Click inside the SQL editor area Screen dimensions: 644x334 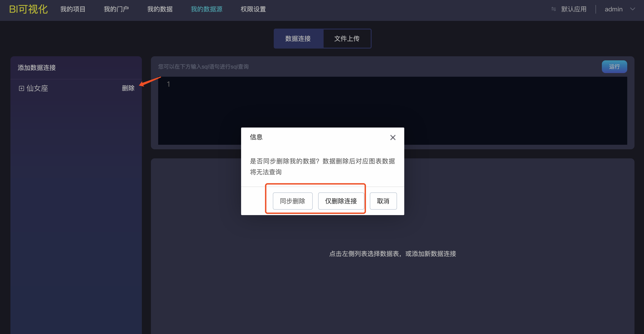tap(392, 111)
